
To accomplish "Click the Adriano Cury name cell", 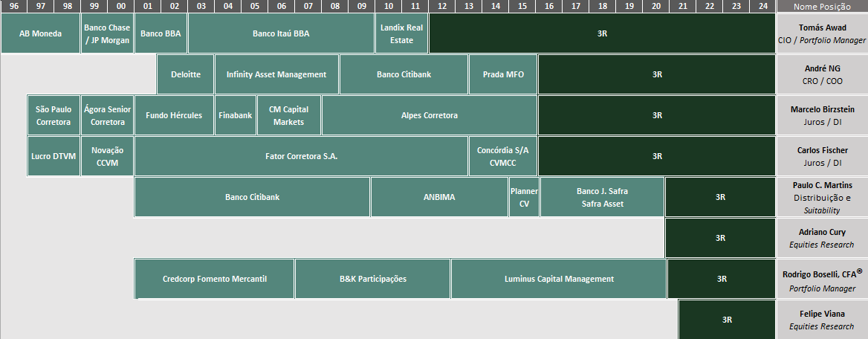I will [x=822, y=238].
